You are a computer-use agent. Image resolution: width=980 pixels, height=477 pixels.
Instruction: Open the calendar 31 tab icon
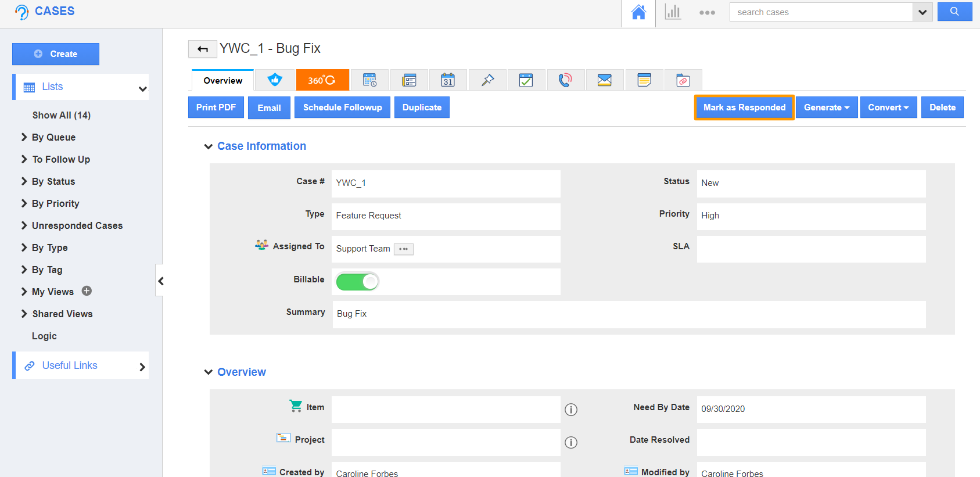447,80
